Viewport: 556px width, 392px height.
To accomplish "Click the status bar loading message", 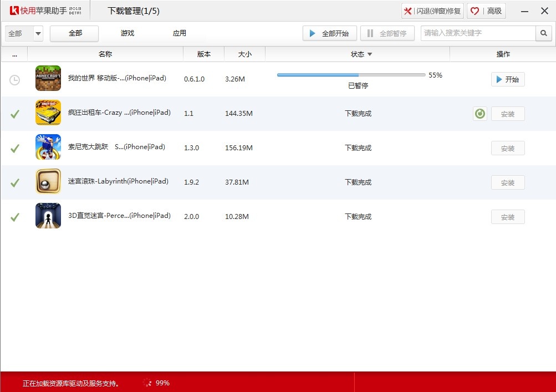I will tap(70, 384).
